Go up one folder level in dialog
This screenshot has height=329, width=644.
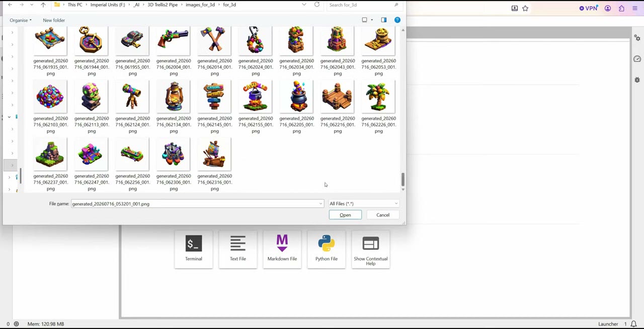[x=43, y=5]
